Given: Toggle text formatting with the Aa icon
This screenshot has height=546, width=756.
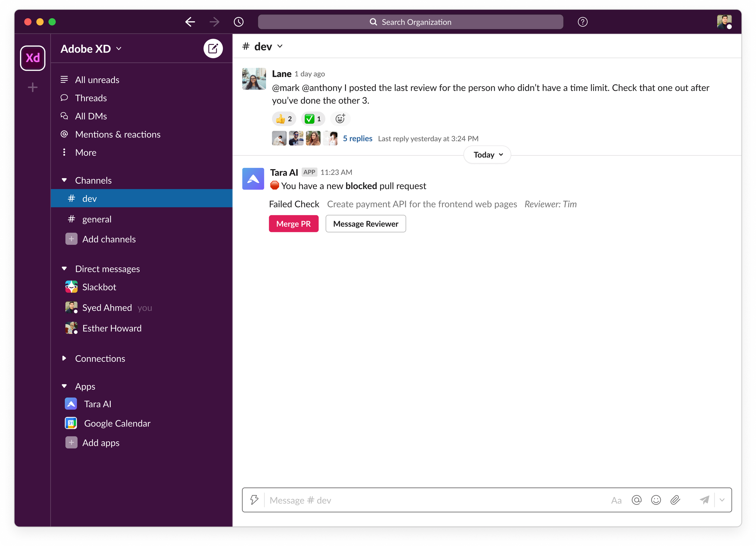Looking at the screenshot, I should click(x=617, y=500).
